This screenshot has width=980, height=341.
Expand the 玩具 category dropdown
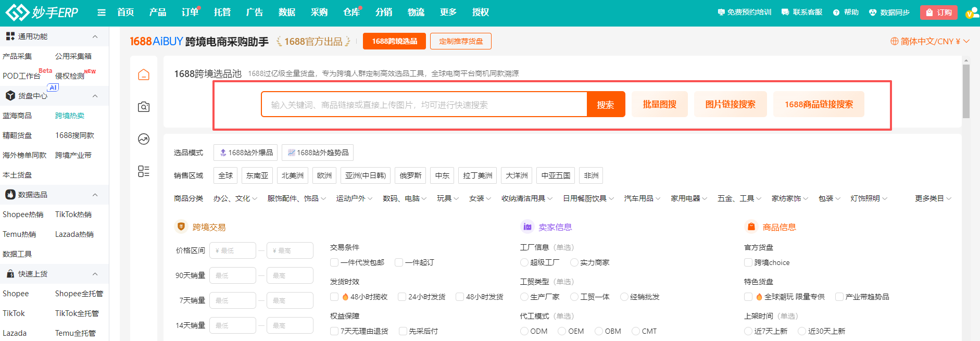click(448, 198)
